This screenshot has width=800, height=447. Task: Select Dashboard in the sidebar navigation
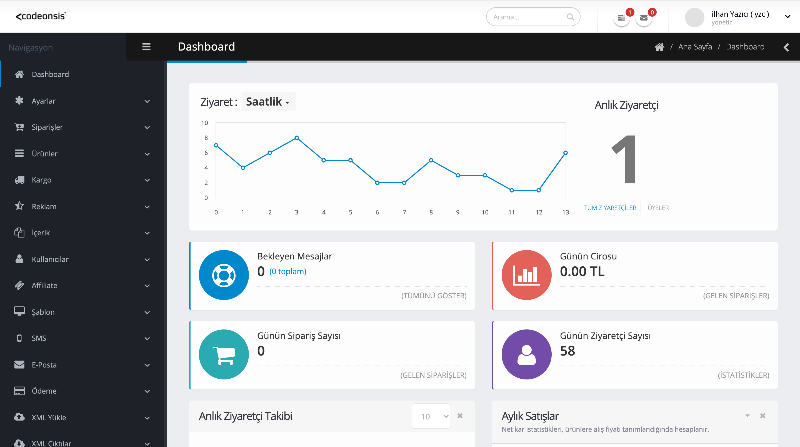(x=50, y=75)
